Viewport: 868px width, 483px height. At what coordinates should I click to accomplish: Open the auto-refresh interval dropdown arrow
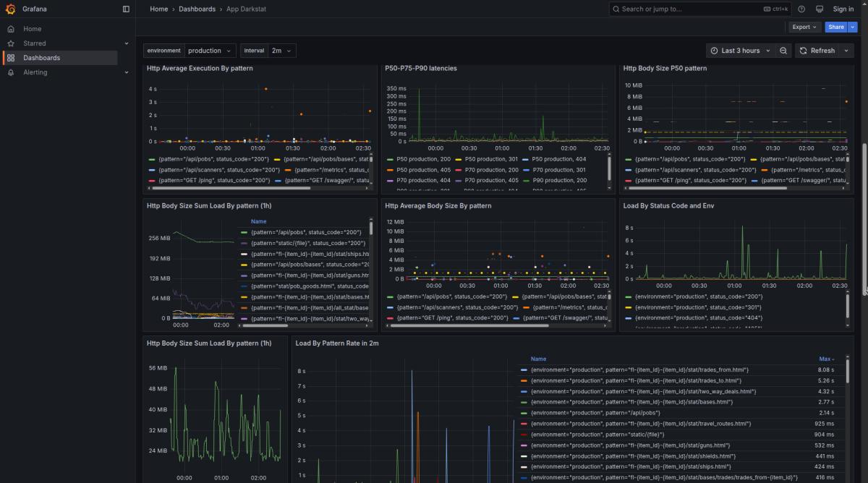(845, 51)
